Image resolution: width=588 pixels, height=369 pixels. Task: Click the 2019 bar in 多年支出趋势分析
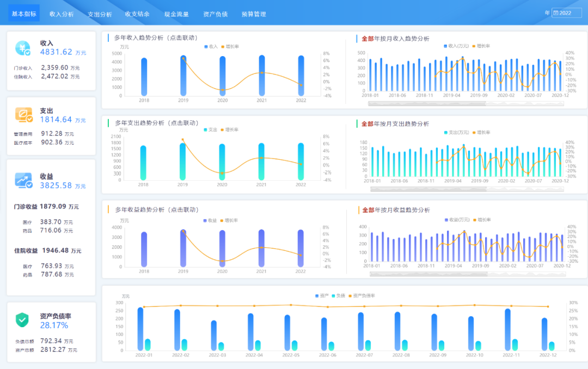click(x=182, y=162)
